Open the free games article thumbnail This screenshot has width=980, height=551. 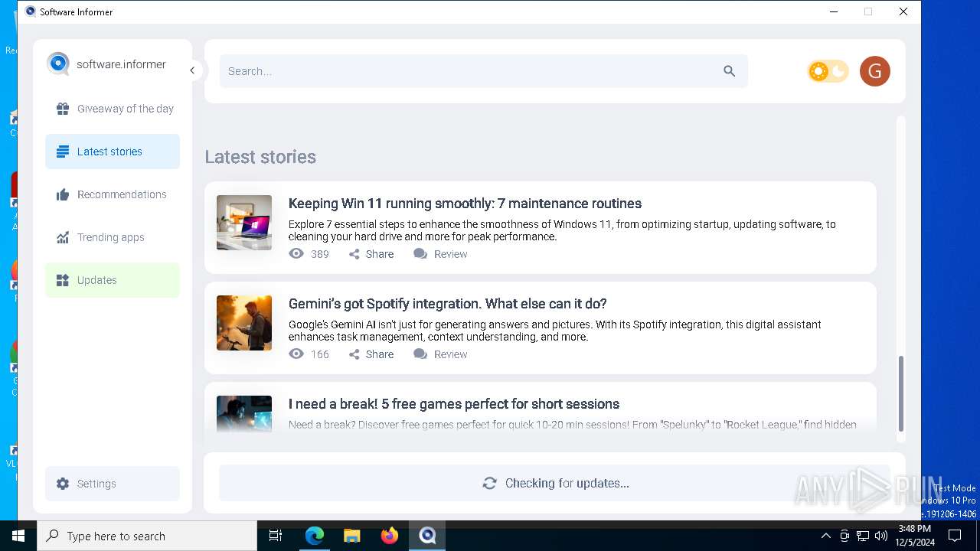click(244, 415)
